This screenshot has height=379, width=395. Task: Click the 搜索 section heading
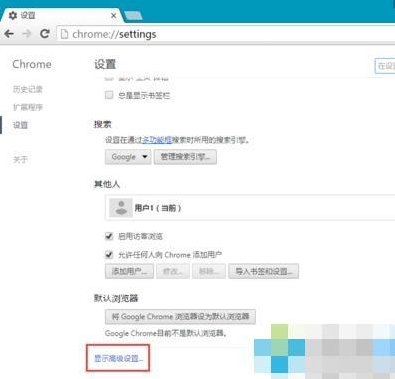(102, 124)
